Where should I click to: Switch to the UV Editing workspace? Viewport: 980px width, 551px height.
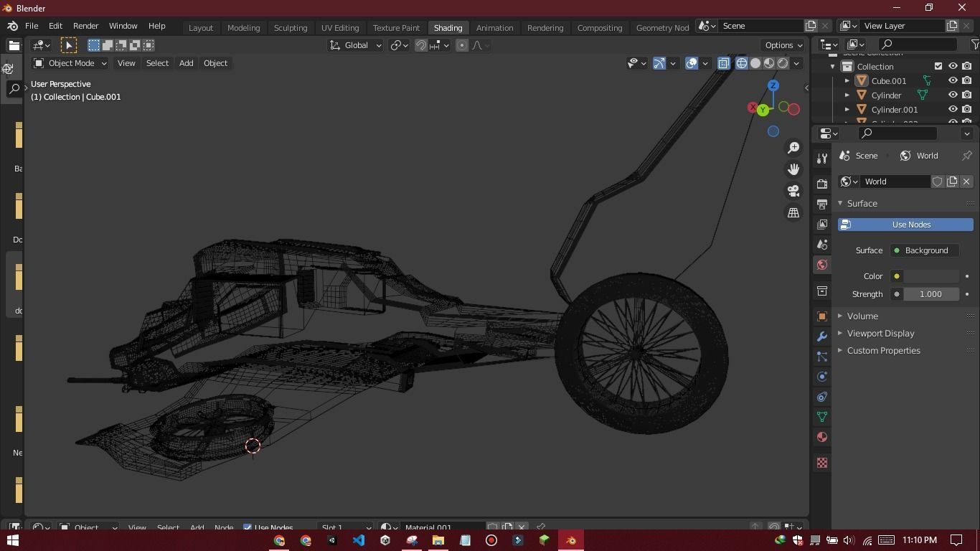(x=340, y=27)
